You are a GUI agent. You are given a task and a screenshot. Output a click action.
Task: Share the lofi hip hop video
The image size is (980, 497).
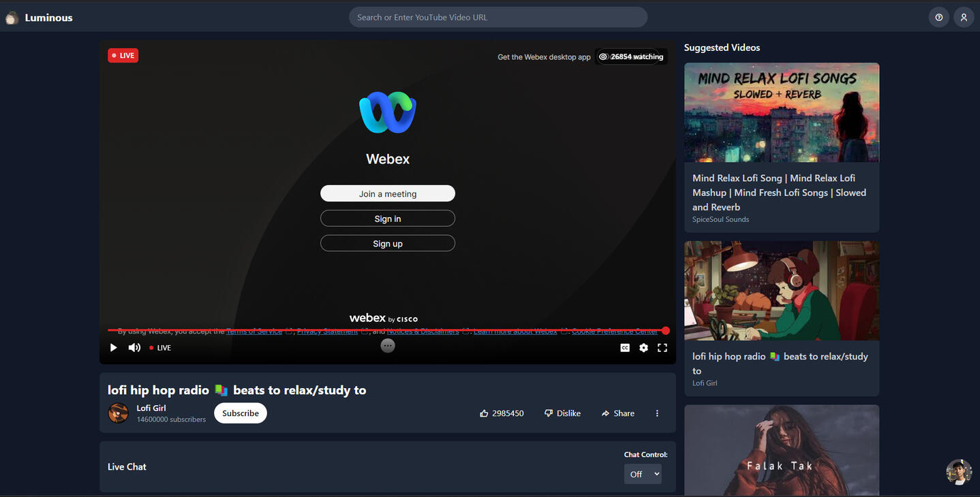pyautogui.click(x=617, y=413)
